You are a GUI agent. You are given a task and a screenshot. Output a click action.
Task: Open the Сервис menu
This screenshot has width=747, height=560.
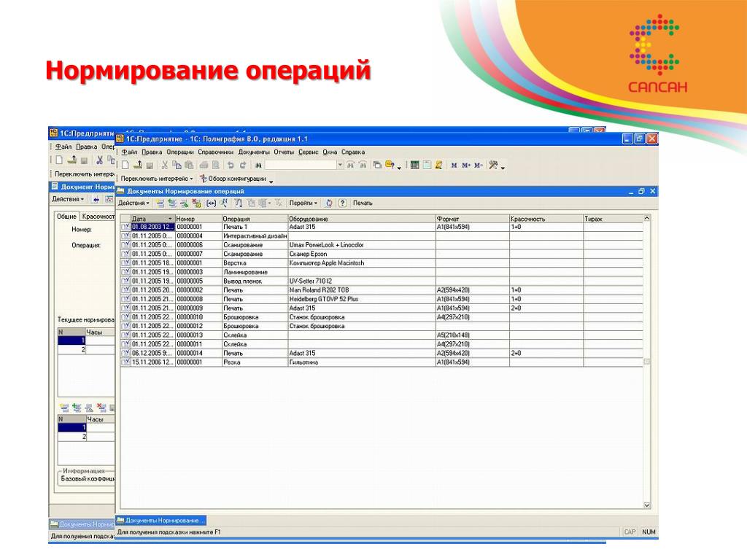309,152
